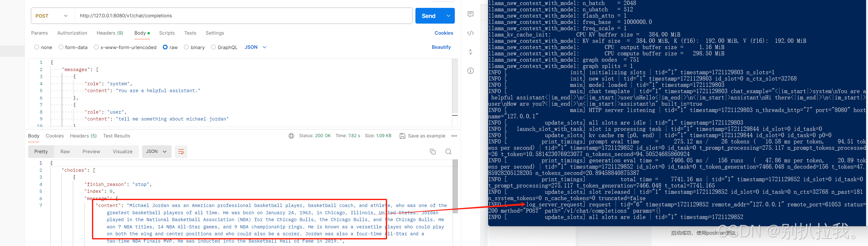
Task: Open the request Settings tab
Action: [215, 33]
